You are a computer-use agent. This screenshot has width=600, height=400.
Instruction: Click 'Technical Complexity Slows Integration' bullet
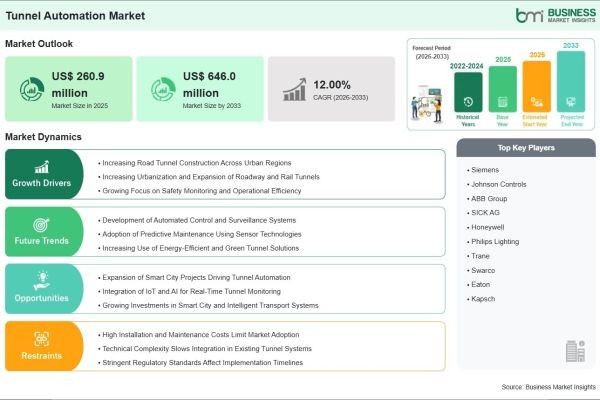click(x=205, y=349)
